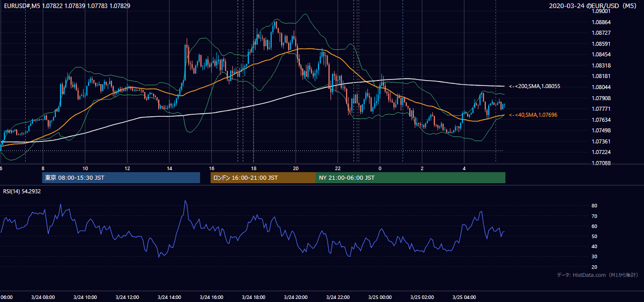Click the 3/25 04:00 bottom time label
The height and width of the screenshot is (302, 644).
[464, 297]
